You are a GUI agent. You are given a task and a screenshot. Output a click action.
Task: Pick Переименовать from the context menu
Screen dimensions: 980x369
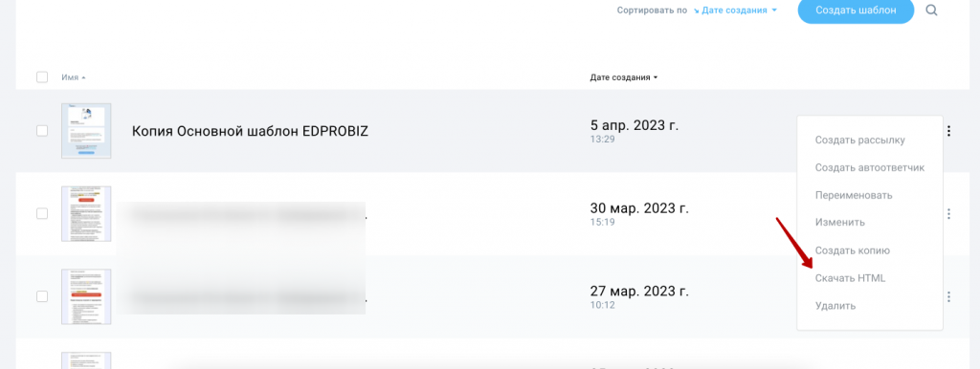pos(854,195)
